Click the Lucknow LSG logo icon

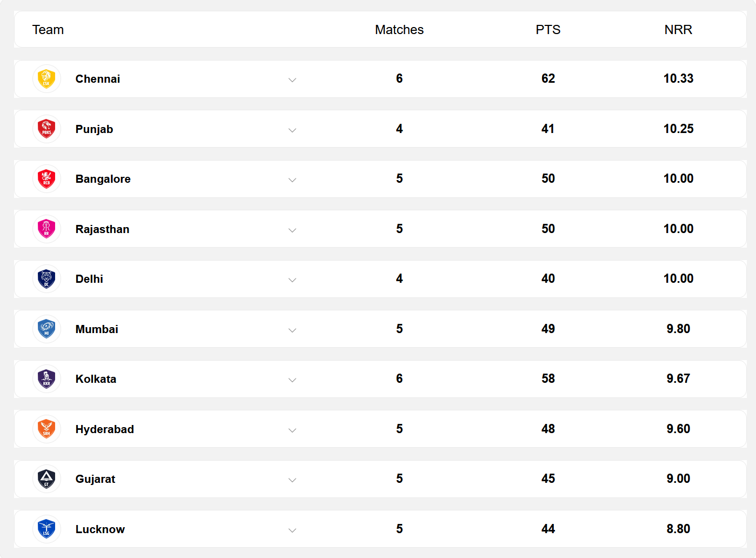[x=46, y=529]
